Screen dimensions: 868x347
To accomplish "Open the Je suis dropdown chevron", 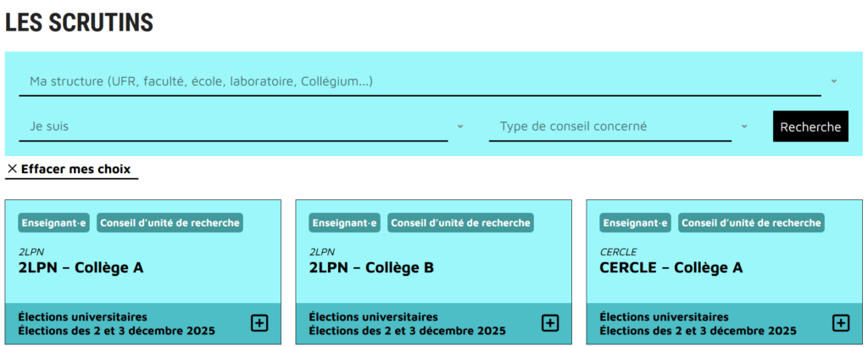I will (x=460, y=126).
